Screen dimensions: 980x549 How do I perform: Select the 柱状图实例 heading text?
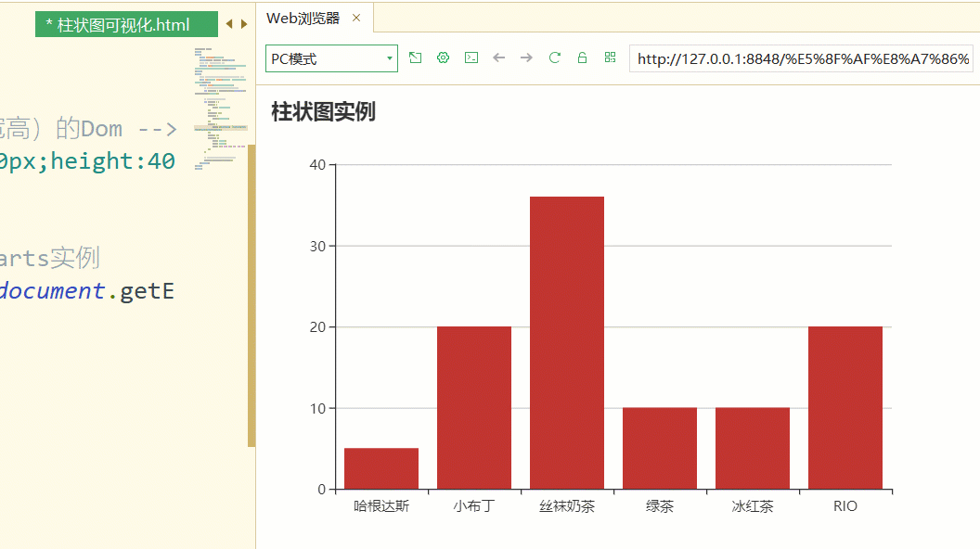pyautogui.click(x=325, y=111)
